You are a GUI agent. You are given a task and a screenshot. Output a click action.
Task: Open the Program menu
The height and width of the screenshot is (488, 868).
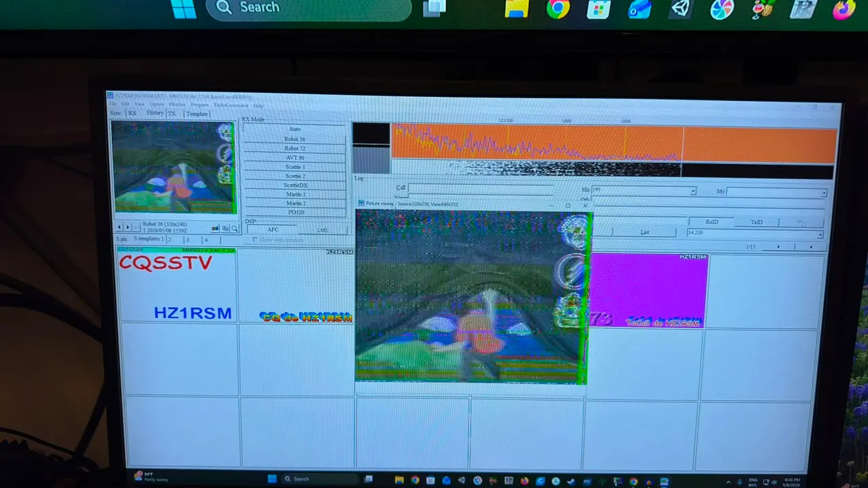tap(199, 105)
